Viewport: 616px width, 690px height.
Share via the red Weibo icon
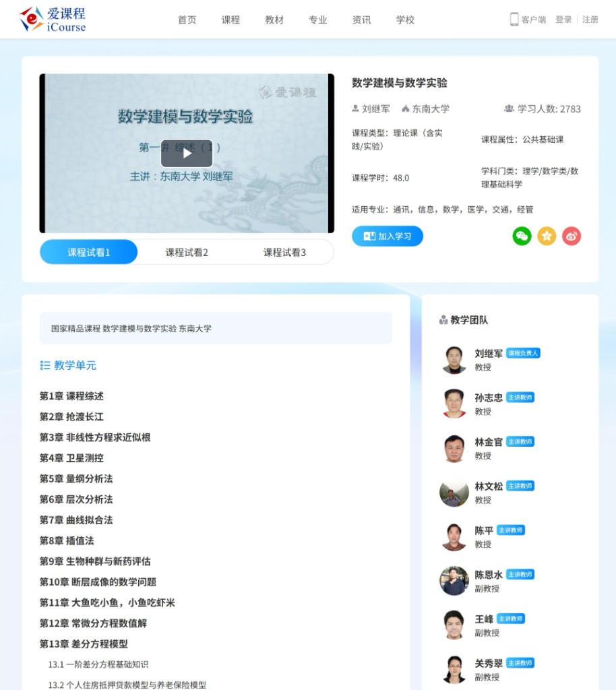[571, 237]
